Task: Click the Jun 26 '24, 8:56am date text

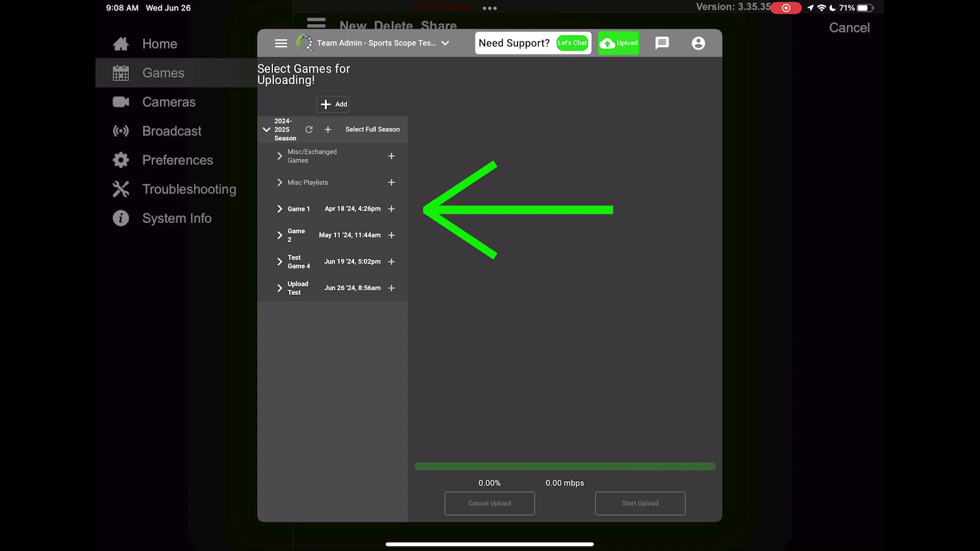Action: coord(352,288)
